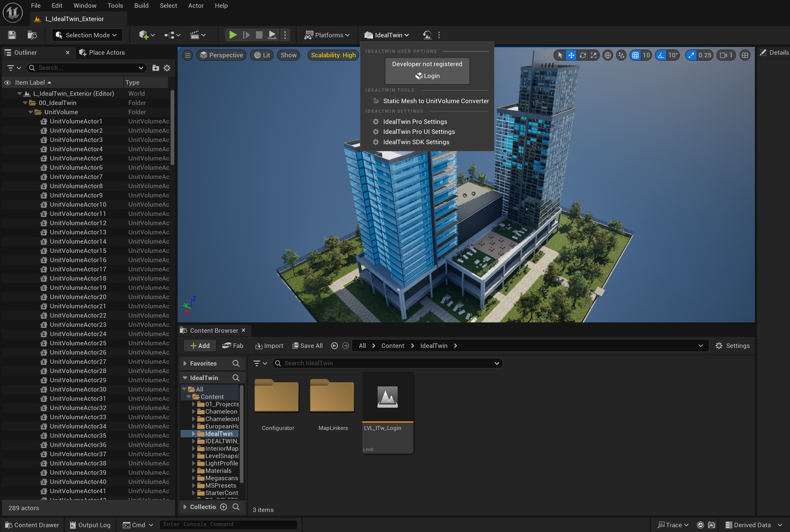Image resolution: width=790 pixels, height=532 pixels.
Task: Open IdealTwin SDK Settings
Action: 411,142
